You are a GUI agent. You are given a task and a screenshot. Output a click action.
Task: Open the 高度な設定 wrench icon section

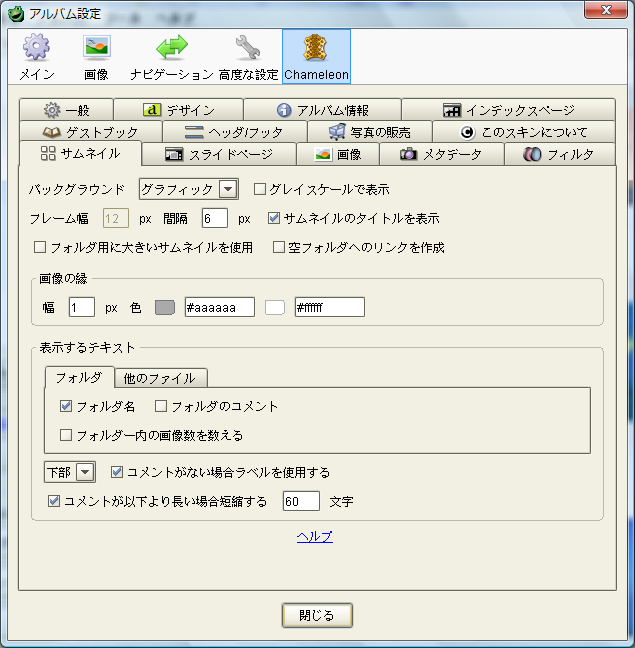click(x=248, y=57)
